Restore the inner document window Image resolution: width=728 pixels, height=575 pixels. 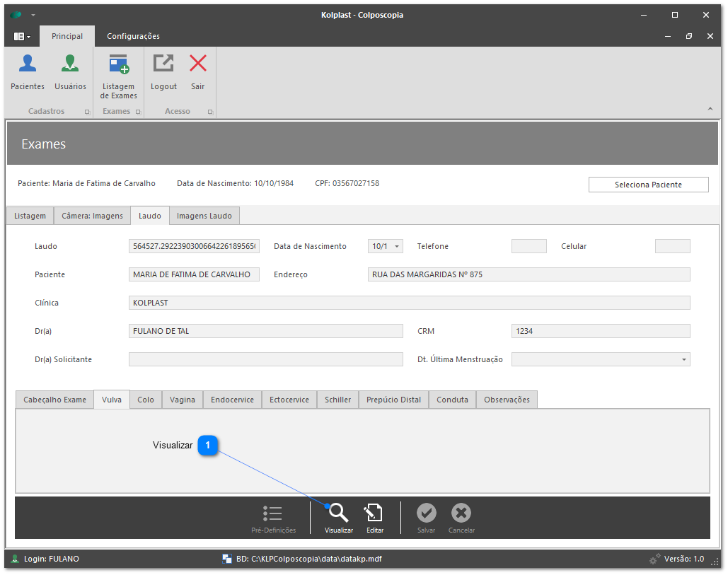(689, 36)
